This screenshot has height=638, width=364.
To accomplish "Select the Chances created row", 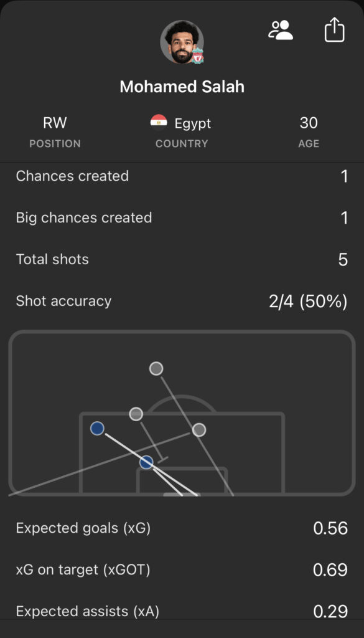I will [x=182, y=176].
